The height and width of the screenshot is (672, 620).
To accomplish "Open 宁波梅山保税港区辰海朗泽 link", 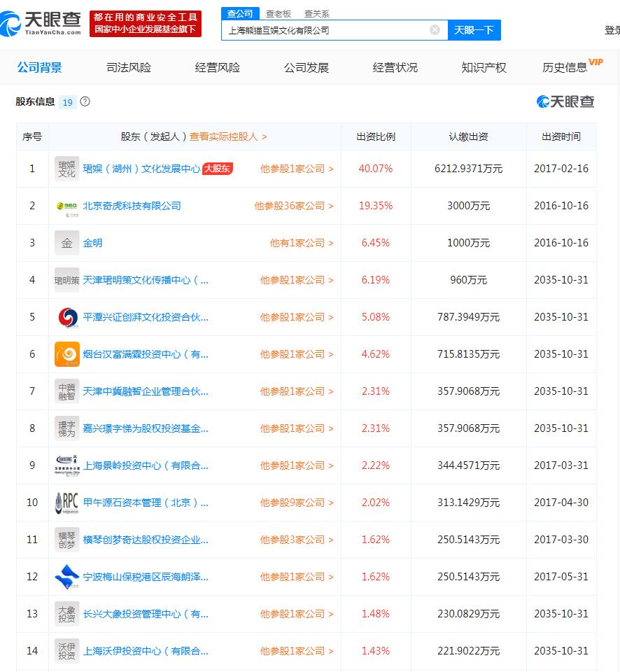I will (x=146, y=577).
